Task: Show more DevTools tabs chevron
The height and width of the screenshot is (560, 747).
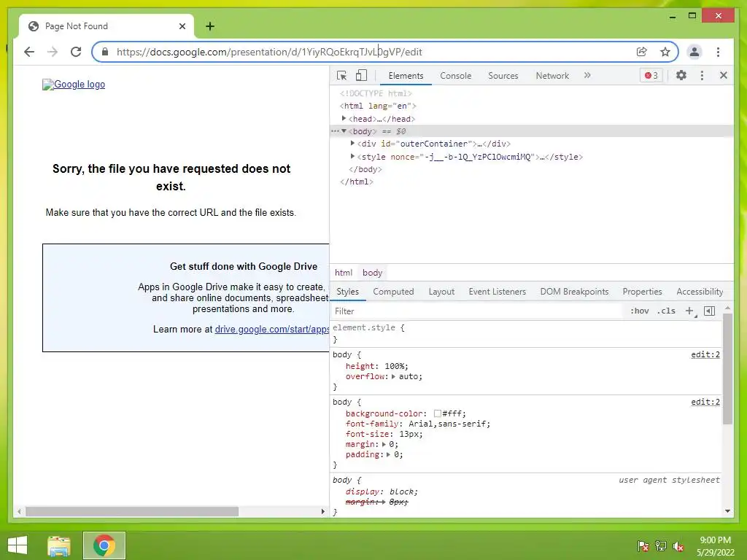Action: [587, 75]
